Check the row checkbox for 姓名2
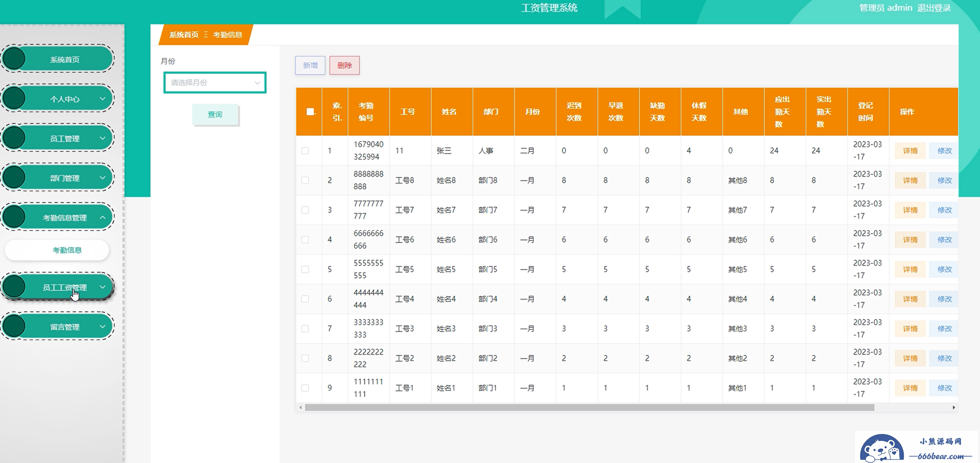 [305, 358]
